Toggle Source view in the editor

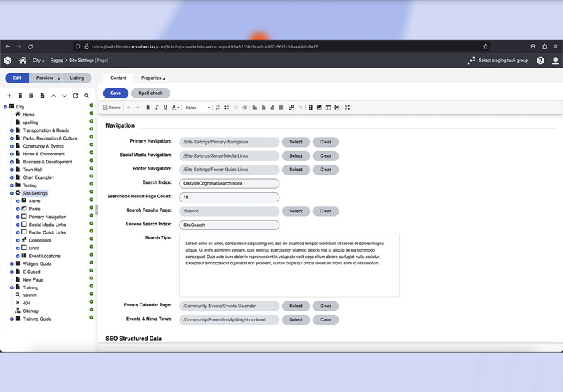point(113,108)
